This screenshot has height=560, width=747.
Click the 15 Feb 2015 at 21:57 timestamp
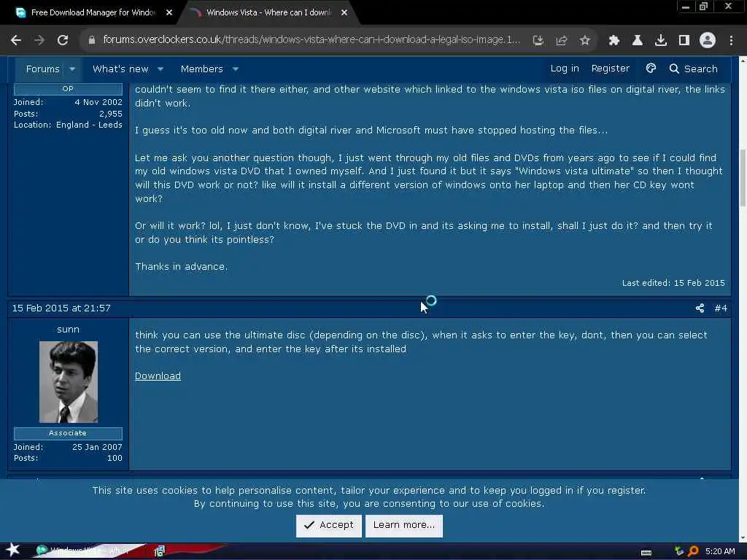click(x=61, y=308)
